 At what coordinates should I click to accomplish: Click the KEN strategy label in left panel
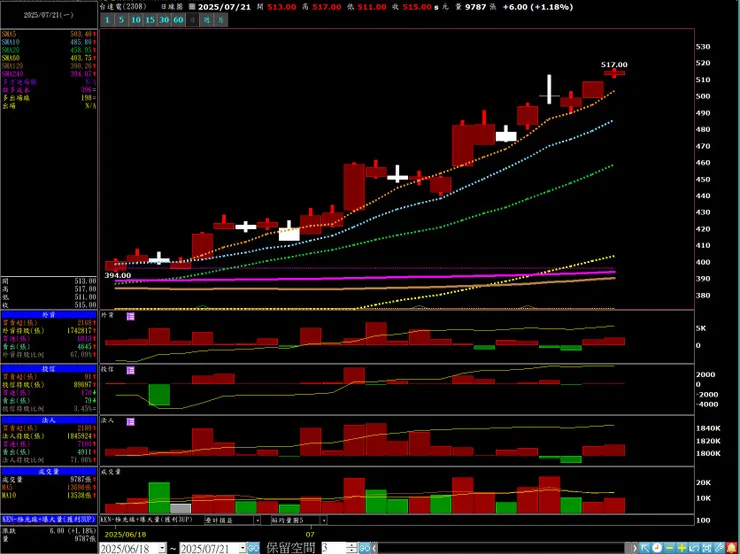point(49,519)
